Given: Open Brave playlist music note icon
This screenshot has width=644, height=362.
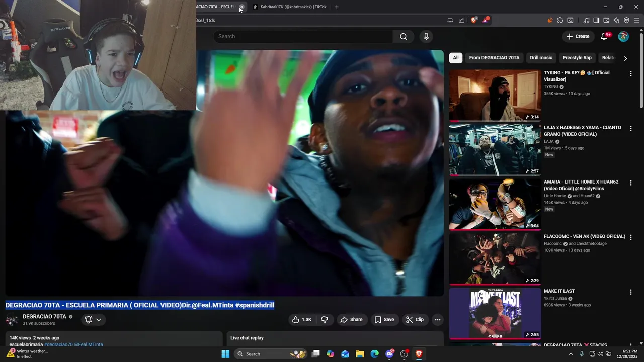Looking at the screenshot, I should point(586,20).
